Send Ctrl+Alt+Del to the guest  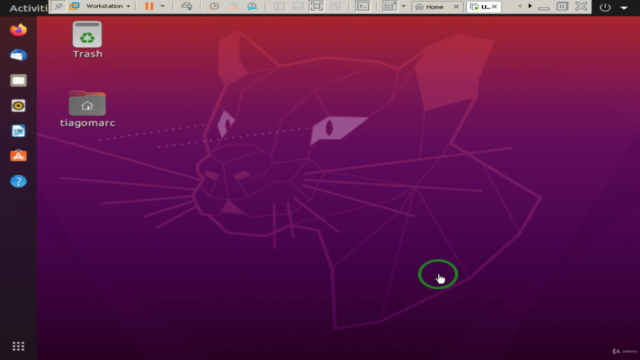(x=187, y=6)
